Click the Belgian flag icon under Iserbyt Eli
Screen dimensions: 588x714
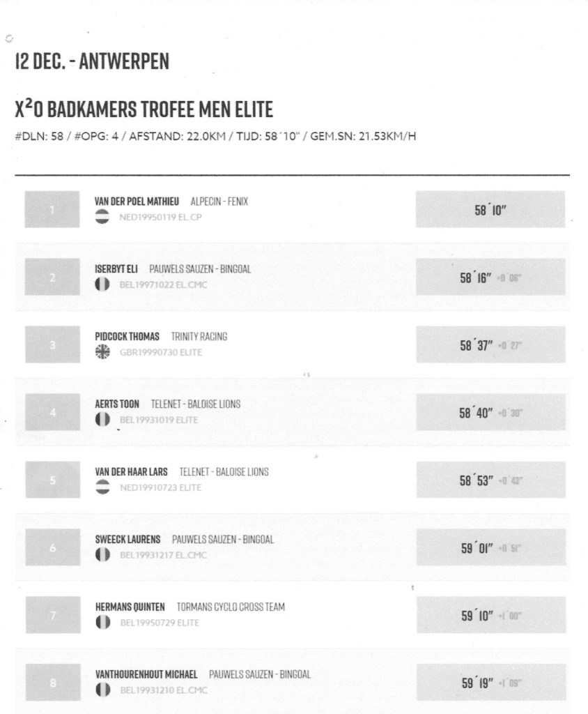102,284
